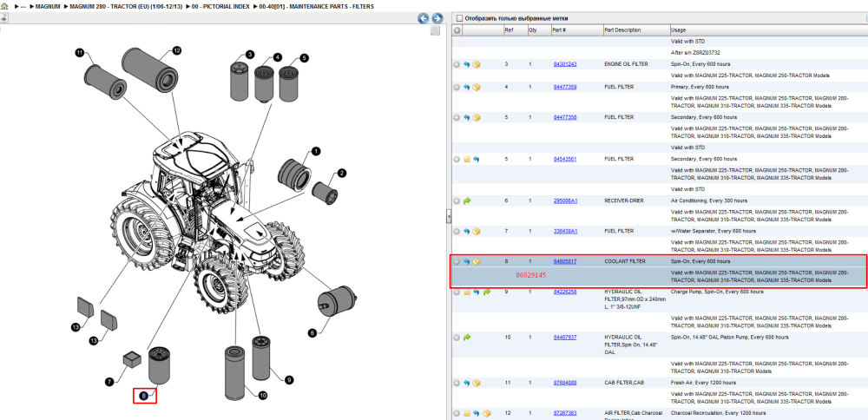Open part number link 87684088

click(565, 383)
